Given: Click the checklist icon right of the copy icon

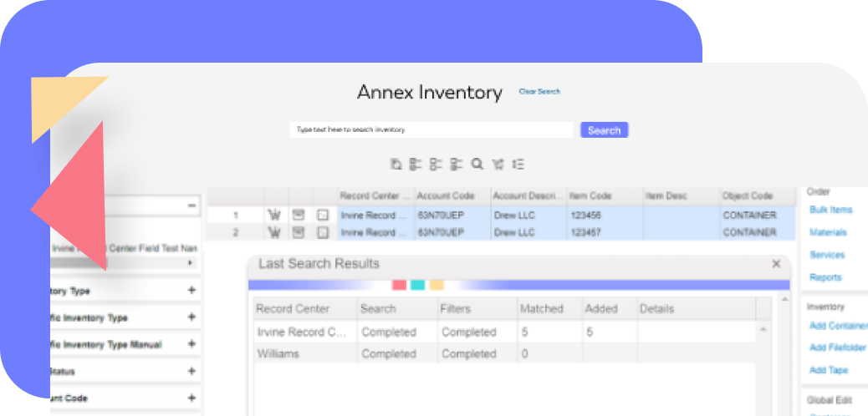Looking at the screenshot, I should [415, 164].
